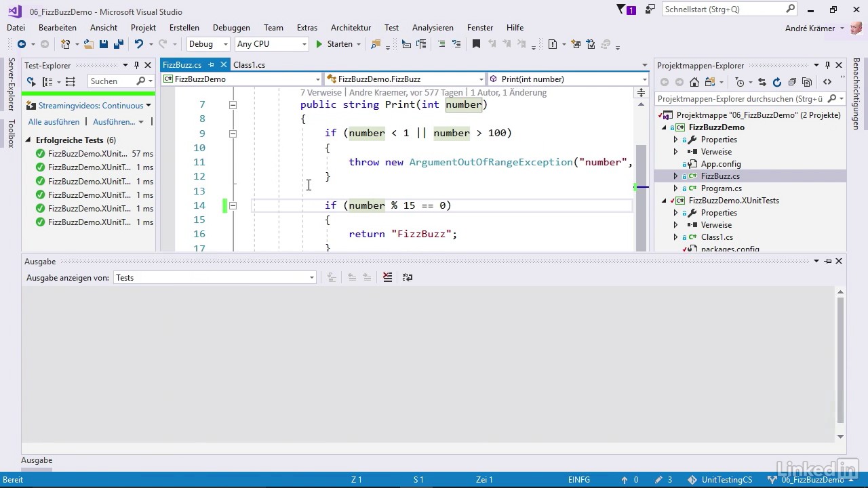Select App.config in Projektmappen-Explorer

pos(720,164)
